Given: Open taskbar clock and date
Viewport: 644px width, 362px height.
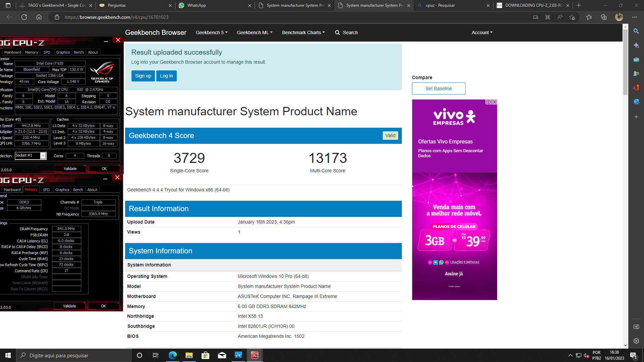Looking at the screenshot, I should (x=614, y=355).
